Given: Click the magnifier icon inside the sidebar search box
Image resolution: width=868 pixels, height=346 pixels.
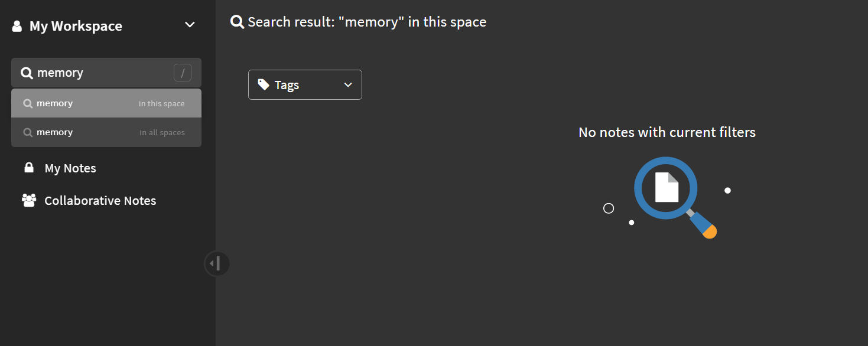Looking at the screenshot, I should coord(27,73).
